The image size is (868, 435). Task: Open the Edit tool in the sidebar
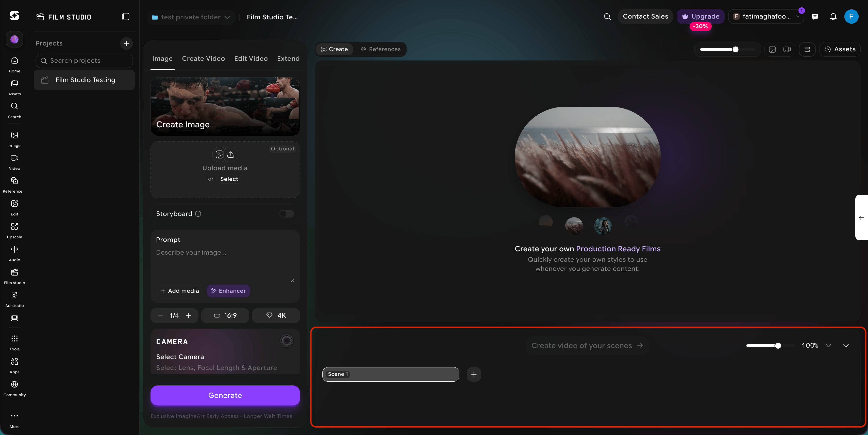pyautogui.click(x=14, y=208)
